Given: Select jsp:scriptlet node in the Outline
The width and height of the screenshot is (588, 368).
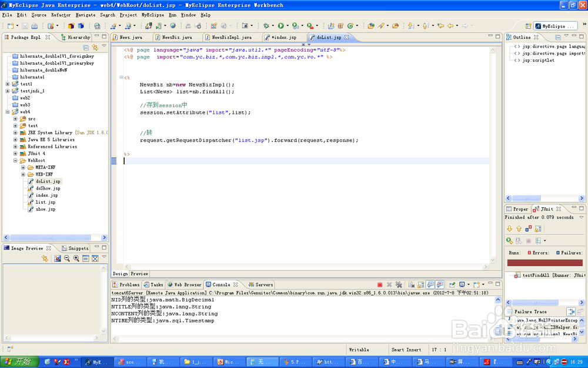Looking at the screenshot, I should tap(534, 60).
